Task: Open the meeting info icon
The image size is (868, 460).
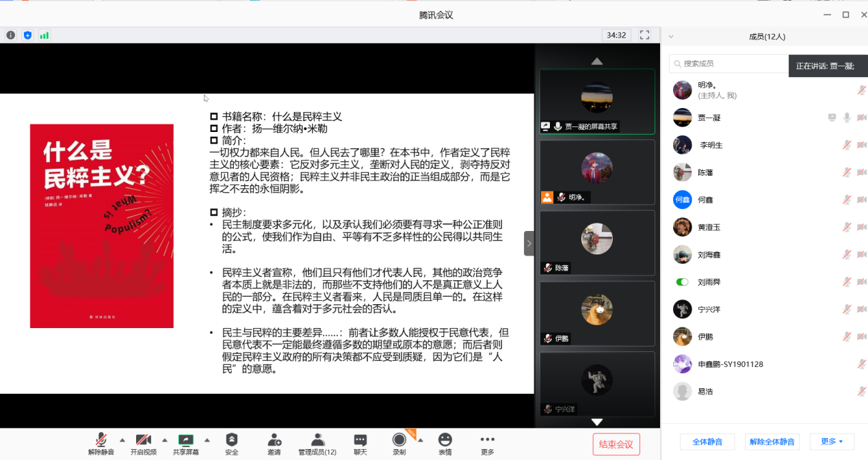Action: pos(11,35)
